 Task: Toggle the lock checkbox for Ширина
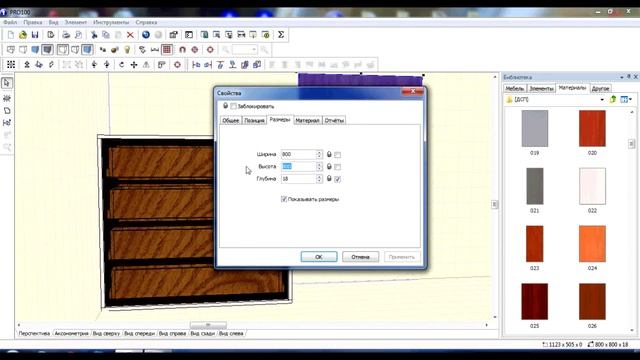pos(338,155)
